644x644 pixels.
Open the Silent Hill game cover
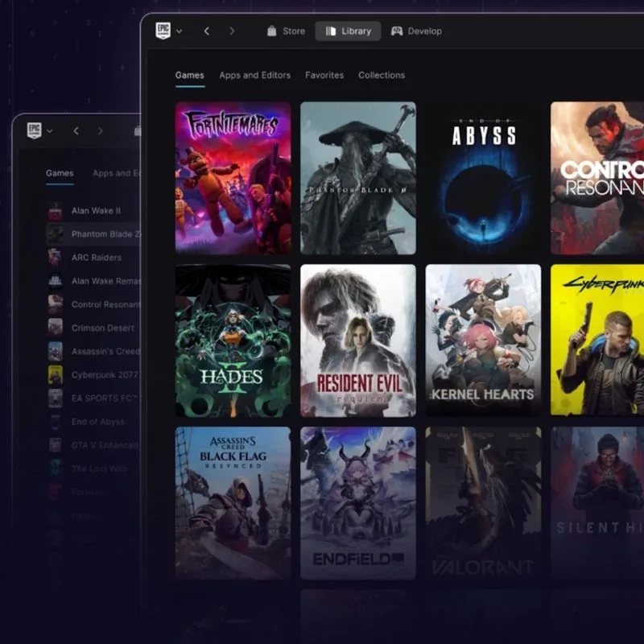click(597, 503)
